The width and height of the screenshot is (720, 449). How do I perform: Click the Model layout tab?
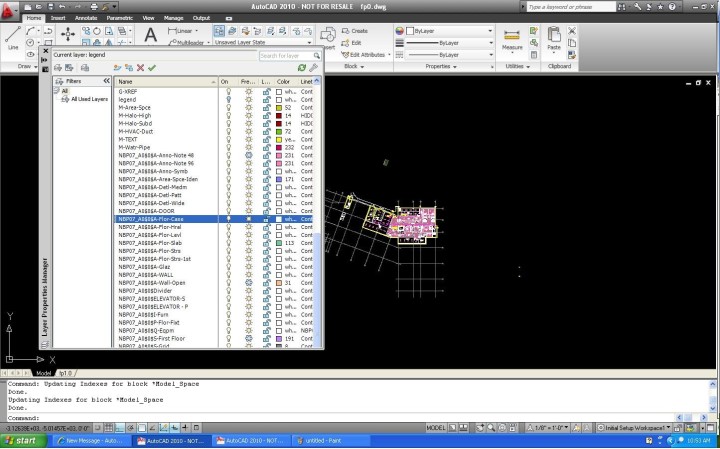tap(44, 373)
